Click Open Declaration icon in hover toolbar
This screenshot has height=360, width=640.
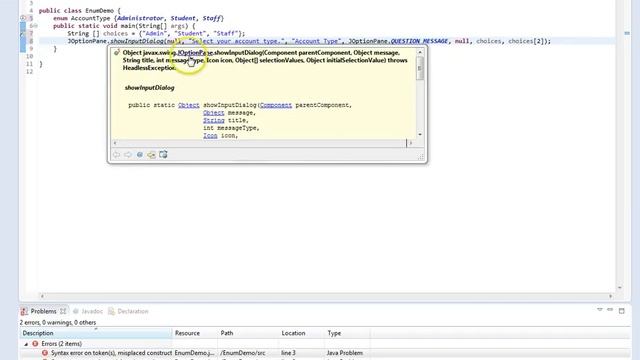click(151, 155)
